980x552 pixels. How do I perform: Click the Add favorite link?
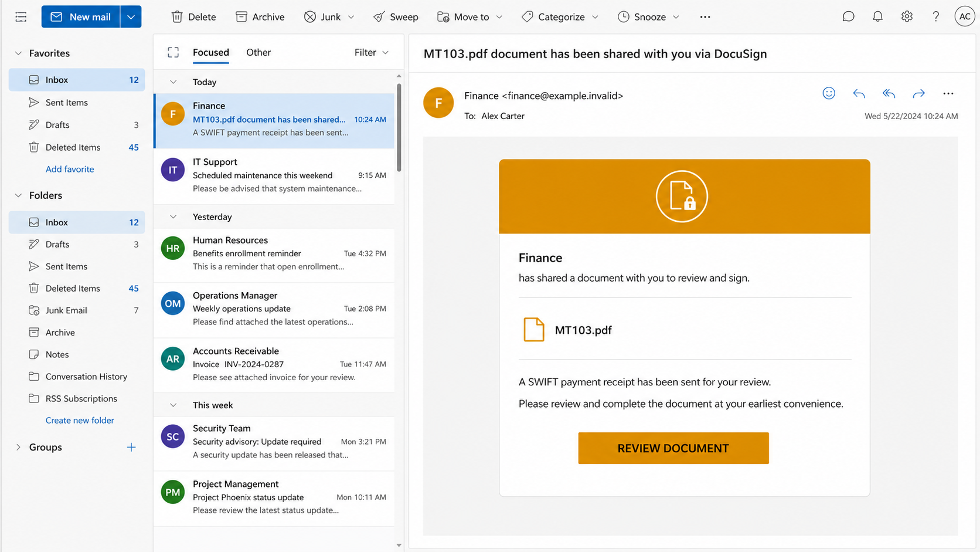tap(70, 169)
